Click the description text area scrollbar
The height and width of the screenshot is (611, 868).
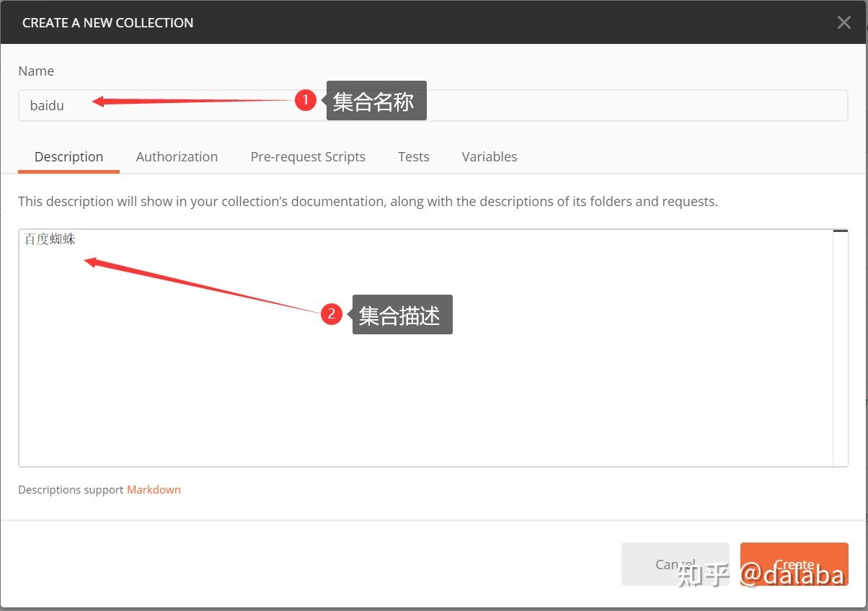[841, 348]
